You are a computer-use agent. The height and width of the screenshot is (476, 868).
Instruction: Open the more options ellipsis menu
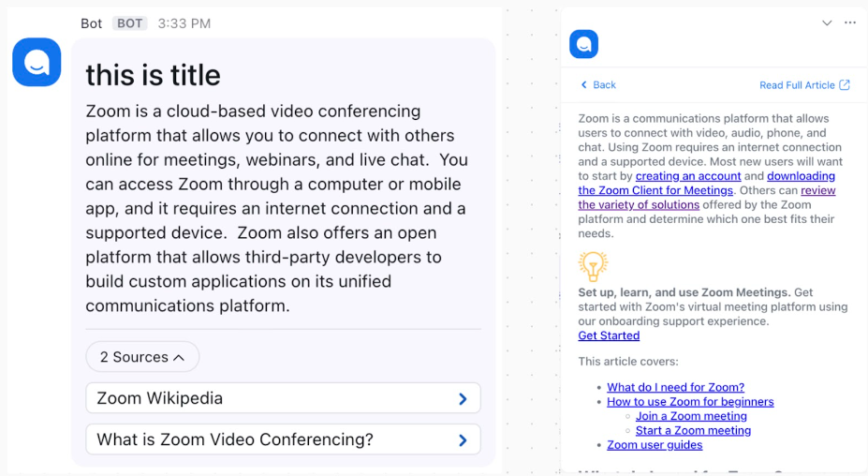850,22
